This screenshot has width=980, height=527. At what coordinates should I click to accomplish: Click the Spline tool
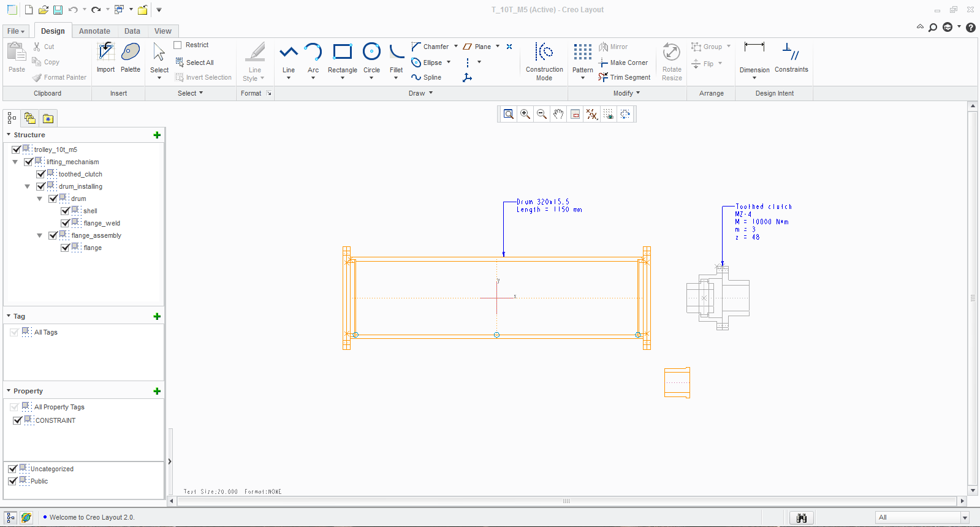427,77
